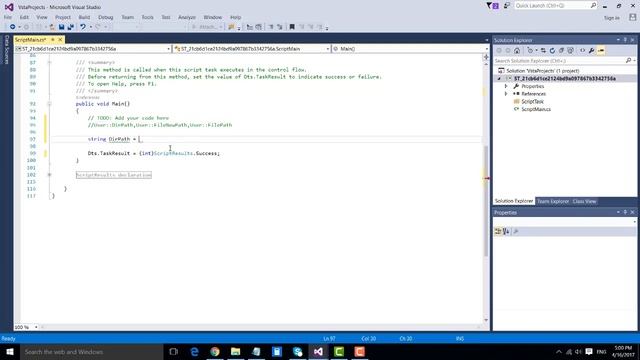Toggle Show All Files in Solution Explorer

point(571,51)
